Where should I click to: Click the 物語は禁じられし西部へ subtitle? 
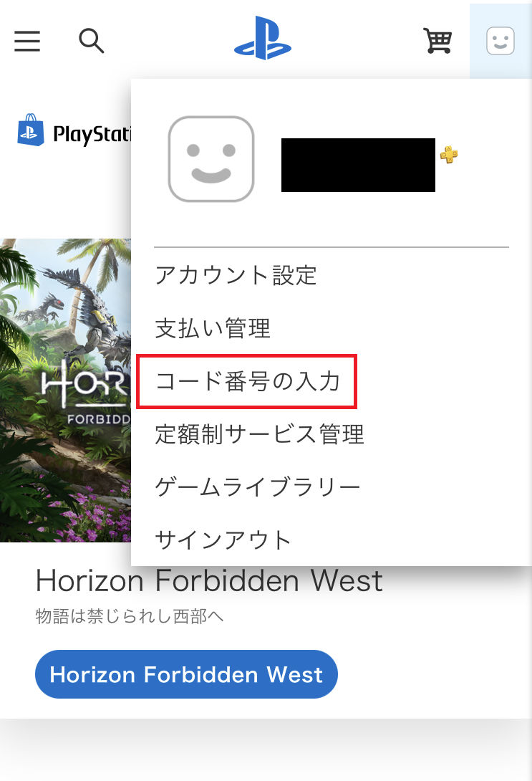click(x=130, y=617)
